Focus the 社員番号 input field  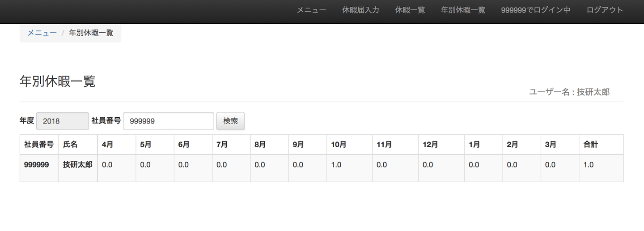pos(168,121)
